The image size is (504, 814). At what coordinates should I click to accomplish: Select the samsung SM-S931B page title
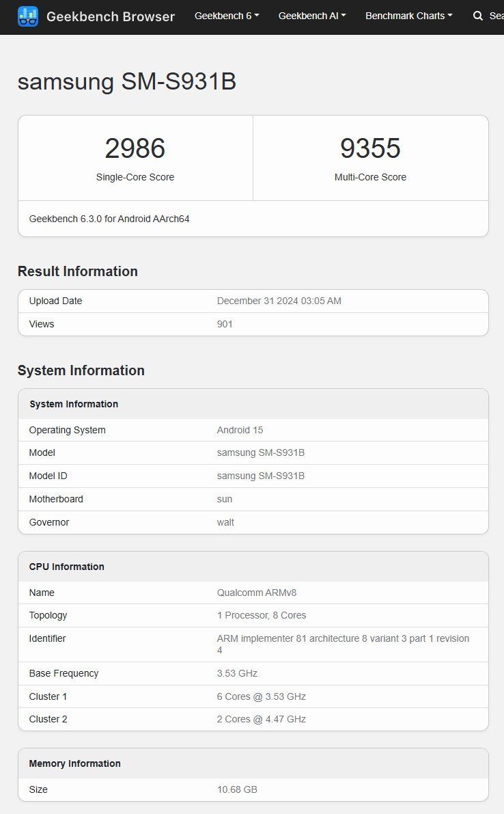(x=126, y=82)
